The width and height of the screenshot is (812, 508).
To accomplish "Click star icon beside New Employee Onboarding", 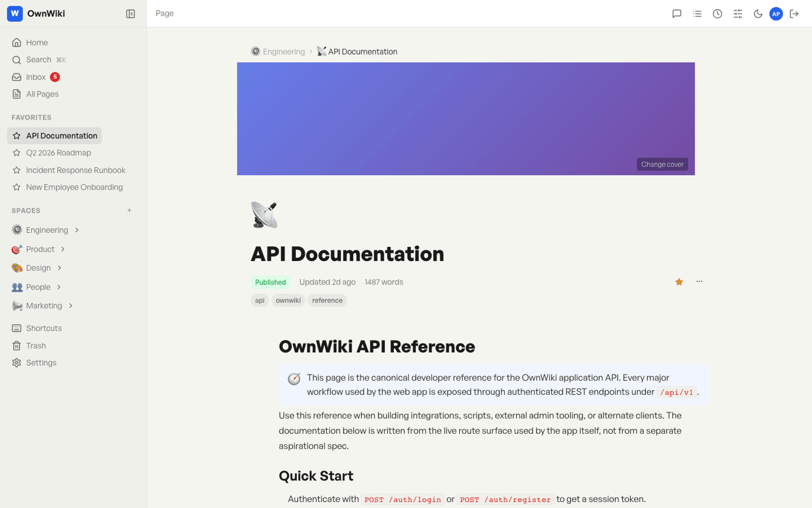I will pos(17,187).
